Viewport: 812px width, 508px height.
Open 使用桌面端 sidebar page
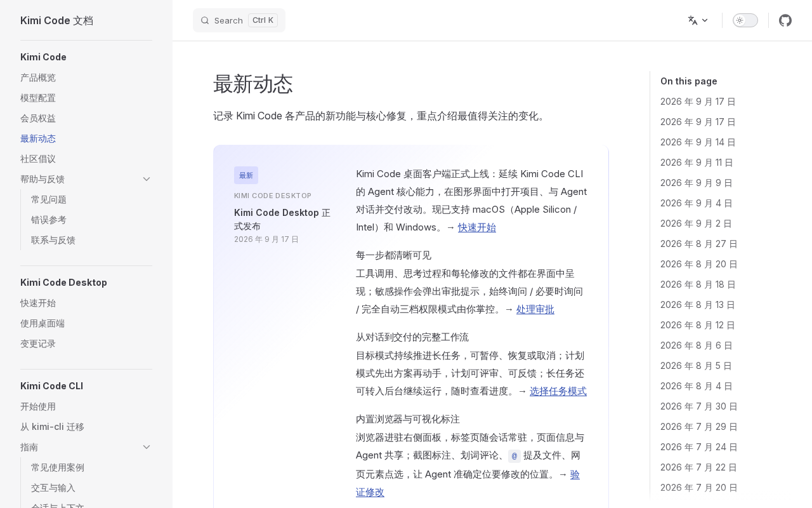[43, 323]
